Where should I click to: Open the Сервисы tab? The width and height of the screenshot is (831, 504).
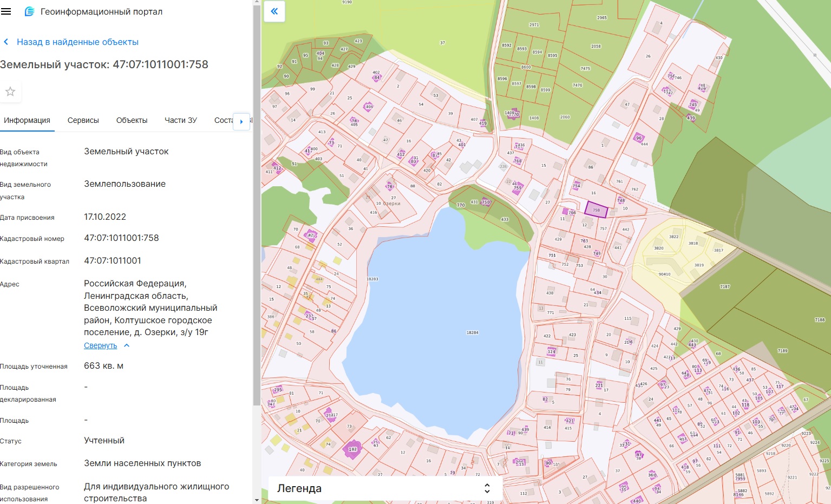pyautogui.click(x=83, y=120)
